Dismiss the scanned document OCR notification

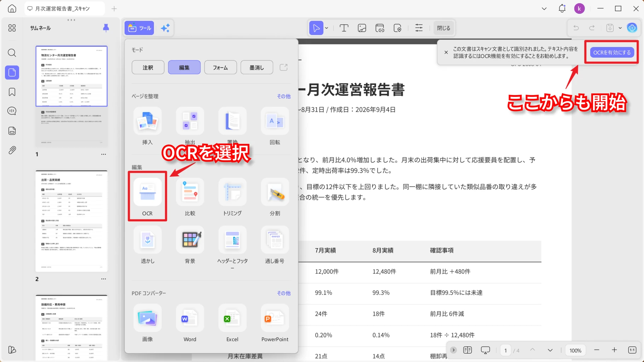point(446,52)
